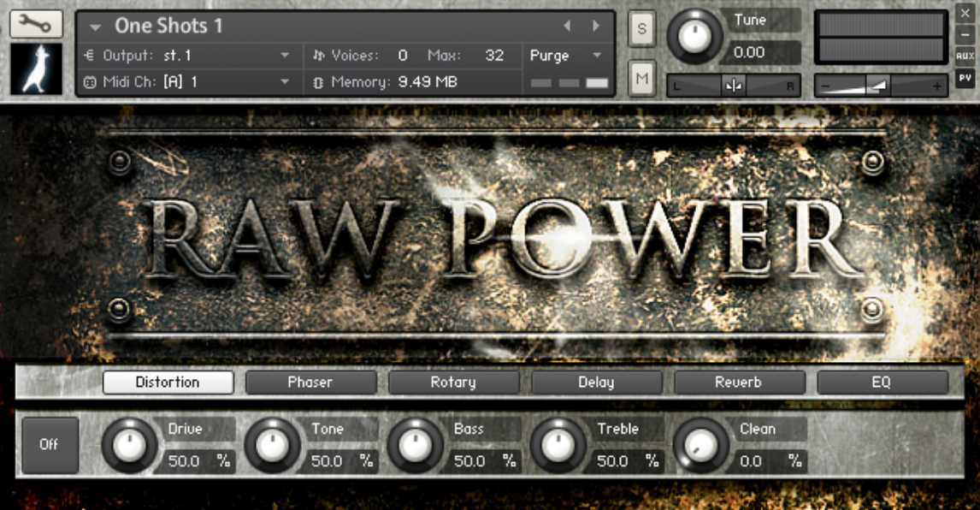Solo the One Shots 1 instrument
980x510 pixels.
(x=641, y=28)
